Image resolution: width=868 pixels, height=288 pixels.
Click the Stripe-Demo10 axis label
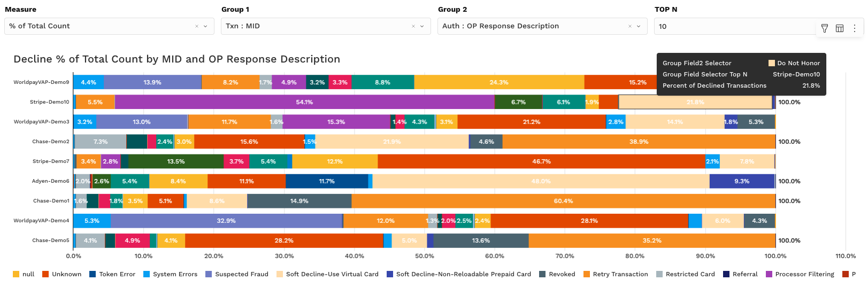click(49, 102)
